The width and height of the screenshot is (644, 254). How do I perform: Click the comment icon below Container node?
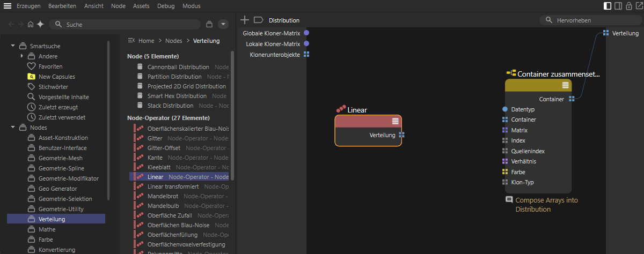(509, 199)
